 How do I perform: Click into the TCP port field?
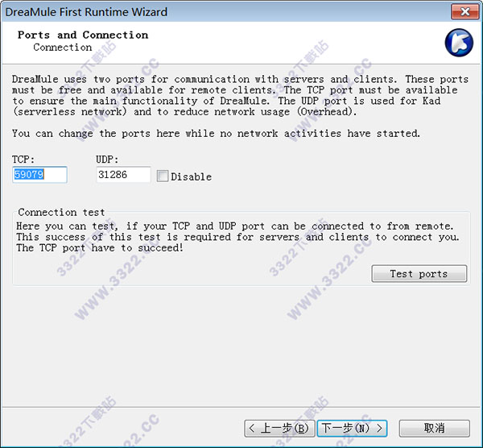pyautogui.click(x=39, y=175)
